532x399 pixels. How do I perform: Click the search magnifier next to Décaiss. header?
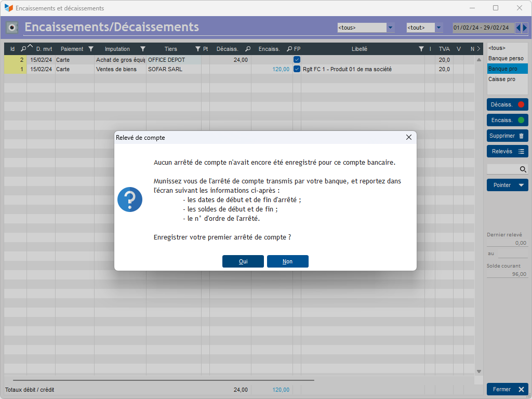coord(248,49)
